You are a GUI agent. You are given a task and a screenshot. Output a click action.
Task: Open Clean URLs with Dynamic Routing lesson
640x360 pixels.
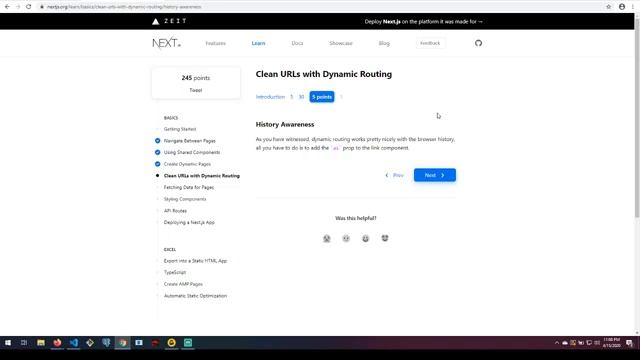coord(202,176)
